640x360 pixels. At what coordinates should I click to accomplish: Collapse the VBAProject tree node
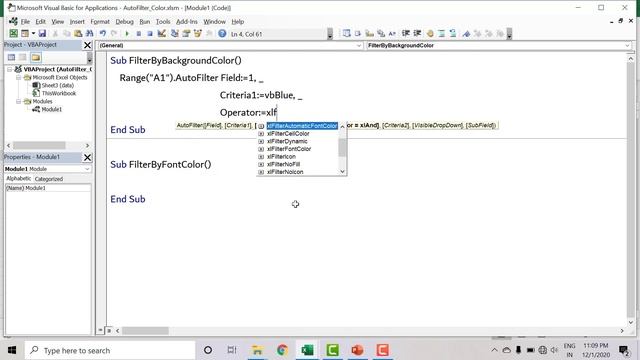tap(9, 69)
